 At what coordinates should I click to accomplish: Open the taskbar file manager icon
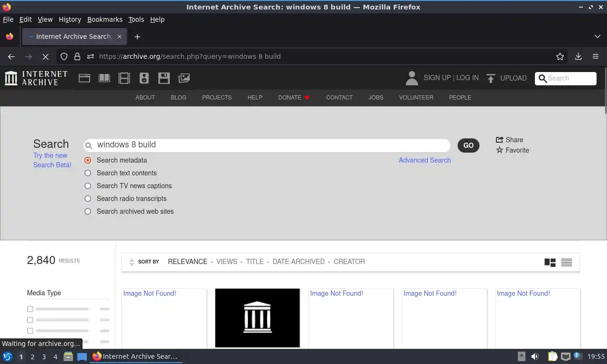click(68, 356)
